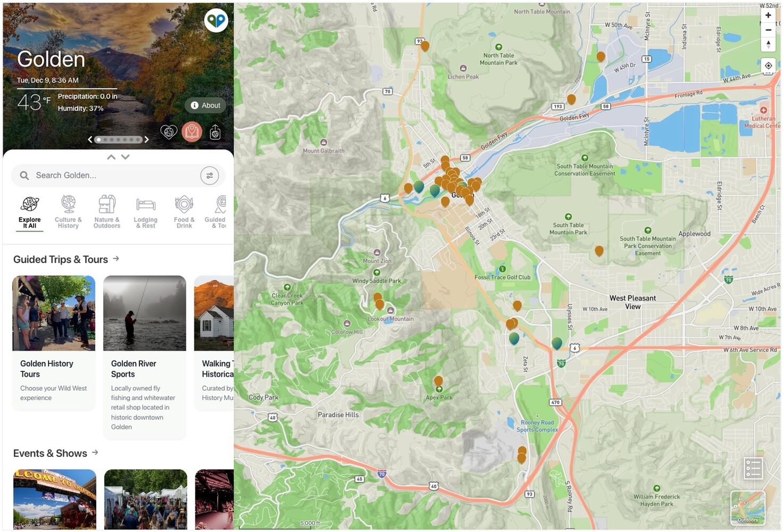Open the map legend list icon
The height and width of the screenshot is (532, 783).
(x=753, y=468)
